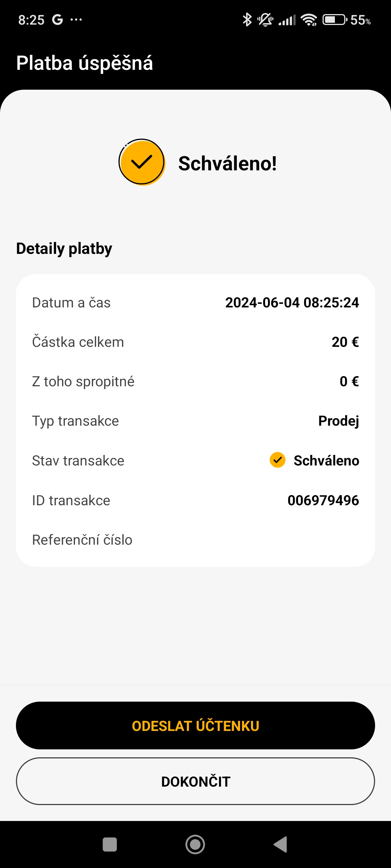Tap the Prodej transaction type value
Screen dimensions: 391x868
coord(339,421)
